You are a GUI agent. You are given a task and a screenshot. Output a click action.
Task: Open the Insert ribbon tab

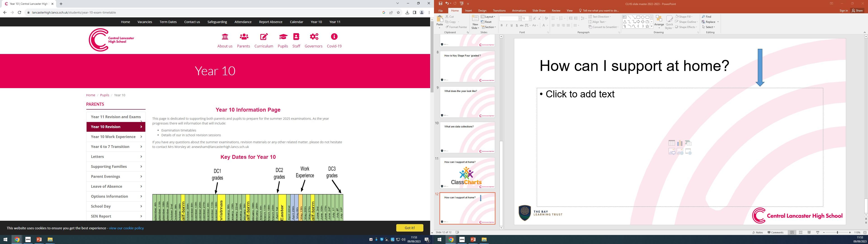[x=468, y=10]
